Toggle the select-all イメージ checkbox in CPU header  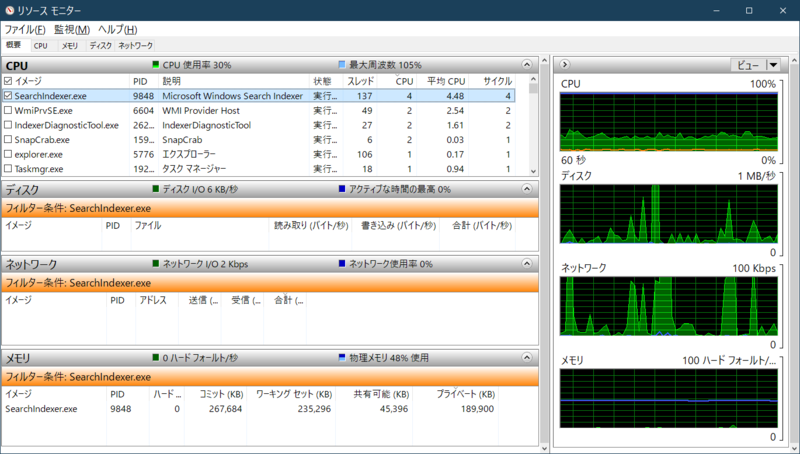pyautogui.click(x=8, y=81)
